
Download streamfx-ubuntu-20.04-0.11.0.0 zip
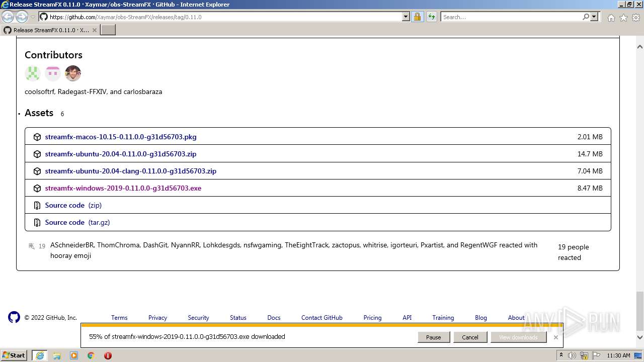tap(121, 154)
